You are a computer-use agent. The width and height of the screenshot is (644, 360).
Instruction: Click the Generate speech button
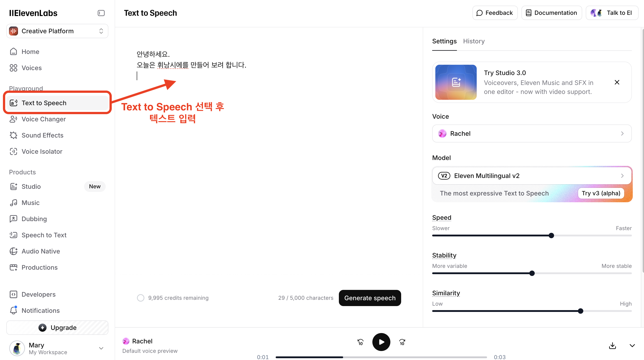370,298
